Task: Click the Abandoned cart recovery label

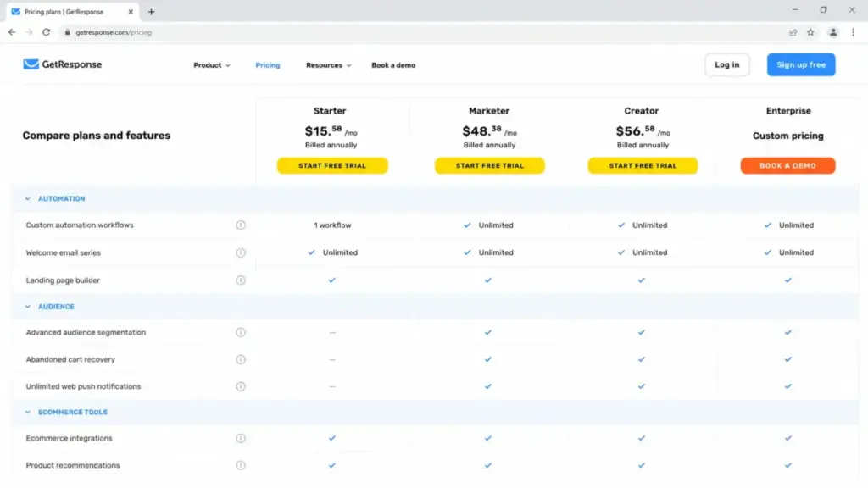Action: click(70, 359)
